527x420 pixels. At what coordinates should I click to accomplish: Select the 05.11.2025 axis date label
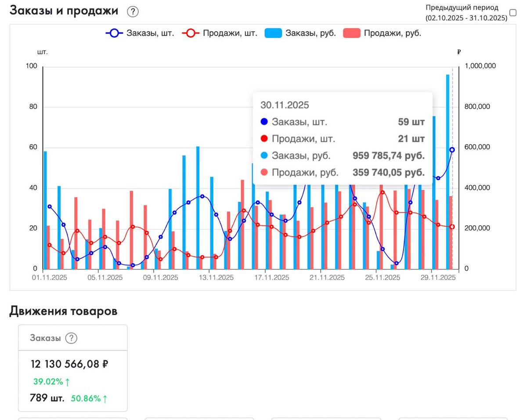[x=104, y=278]
